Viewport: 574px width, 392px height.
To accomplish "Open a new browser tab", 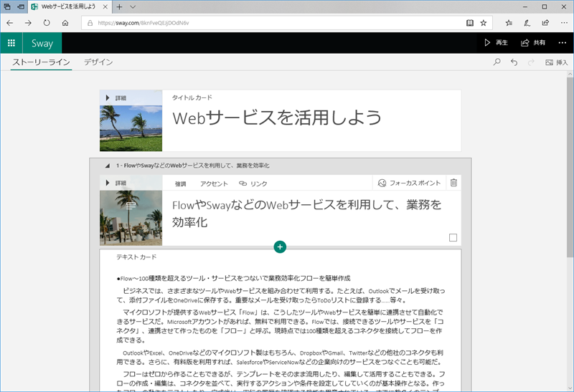I will click(119, 6).
